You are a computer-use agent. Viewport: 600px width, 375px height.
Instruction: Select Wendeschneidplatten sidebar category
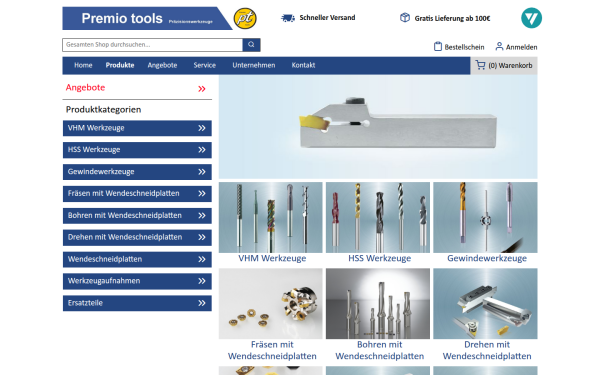click(137, 259)
